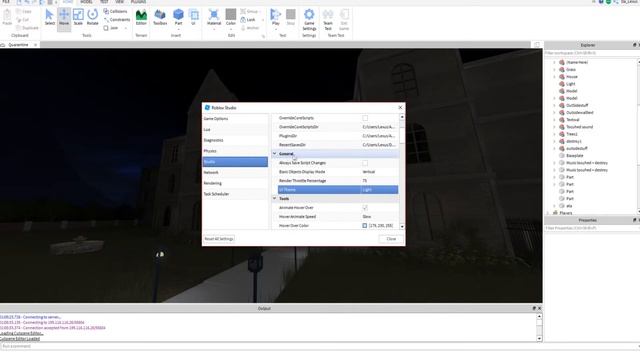Toggle Always Save Script Changes checkbox

coord(365,163)
